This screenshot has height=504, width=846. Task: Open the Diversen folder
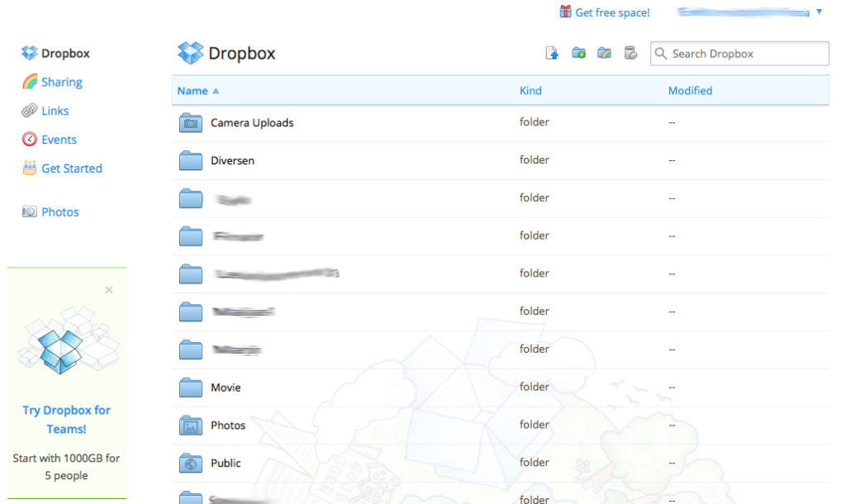pos(235,159)
